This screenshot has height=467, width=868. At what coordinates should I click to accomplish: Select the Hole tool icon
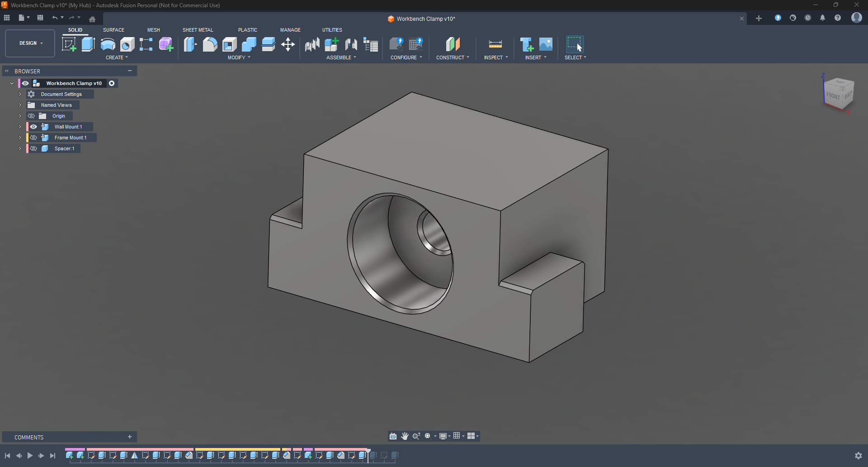(127, 44)
